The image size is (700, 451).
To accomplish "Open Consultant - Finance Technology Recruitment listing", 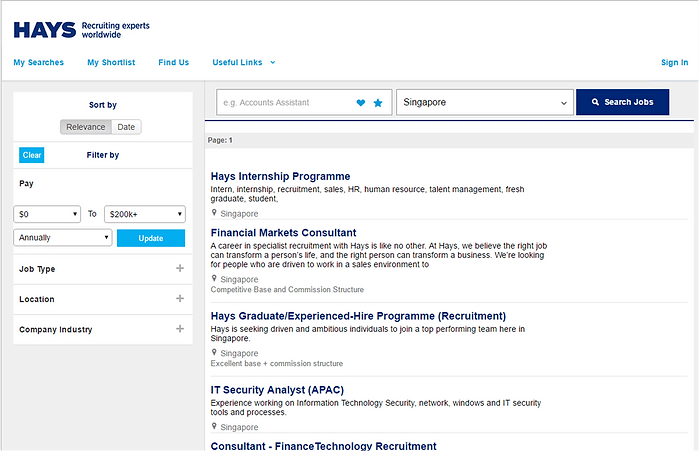I will click(324, 446).
